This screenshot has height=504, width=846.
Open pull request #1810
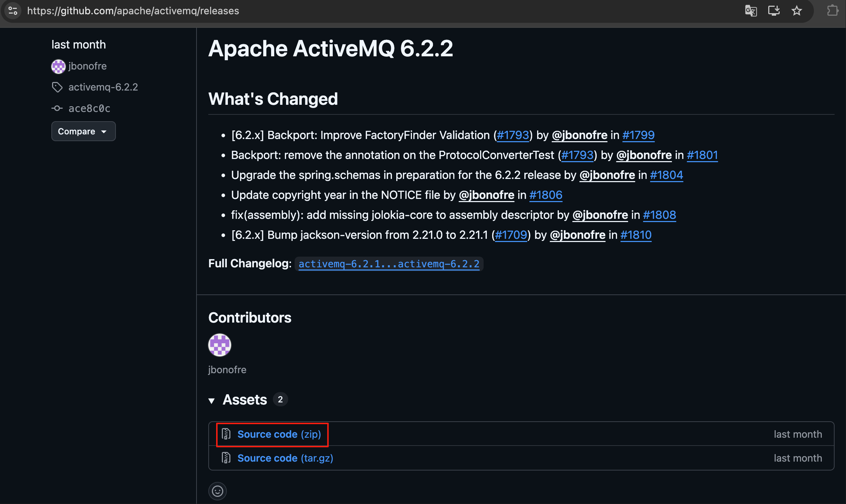[x=636, y=235]
